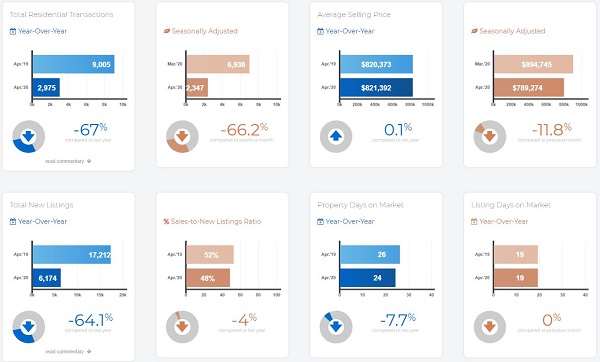600x362 pixels.
Task: Click blue down-arrow donut beside -7.7%
Action: pyautogui.click(x=336, y=327)
